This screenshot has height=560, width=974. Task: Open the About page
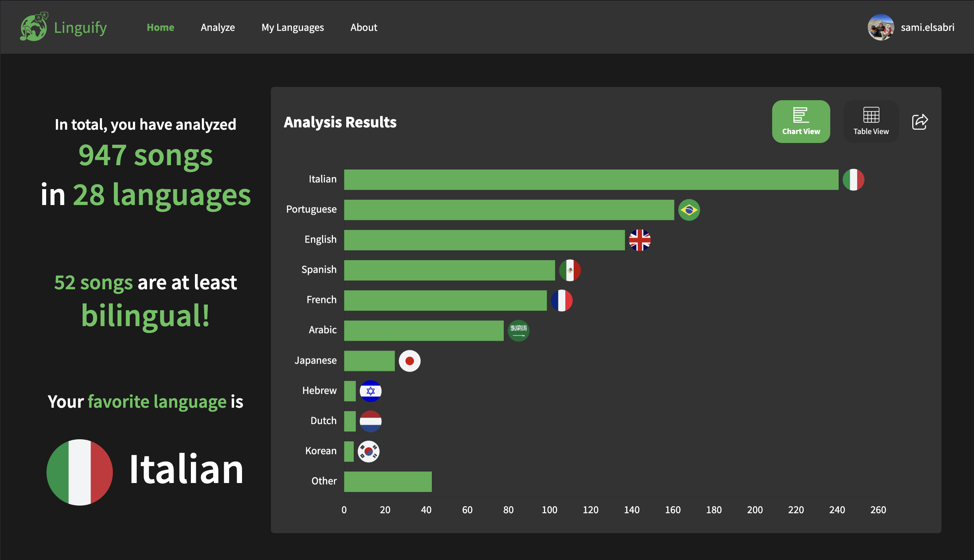tap(363, 27)
